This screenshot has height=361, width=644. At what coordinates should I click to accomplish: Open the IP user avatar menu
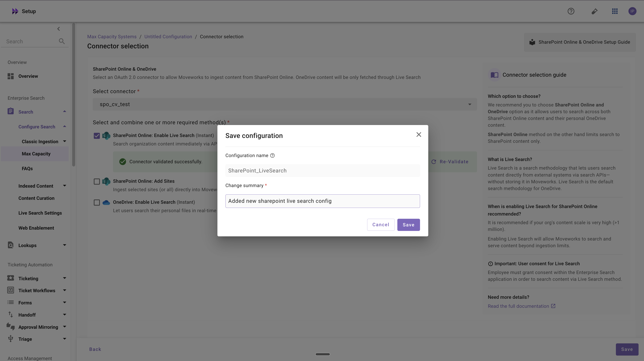[x=632, y=11]
